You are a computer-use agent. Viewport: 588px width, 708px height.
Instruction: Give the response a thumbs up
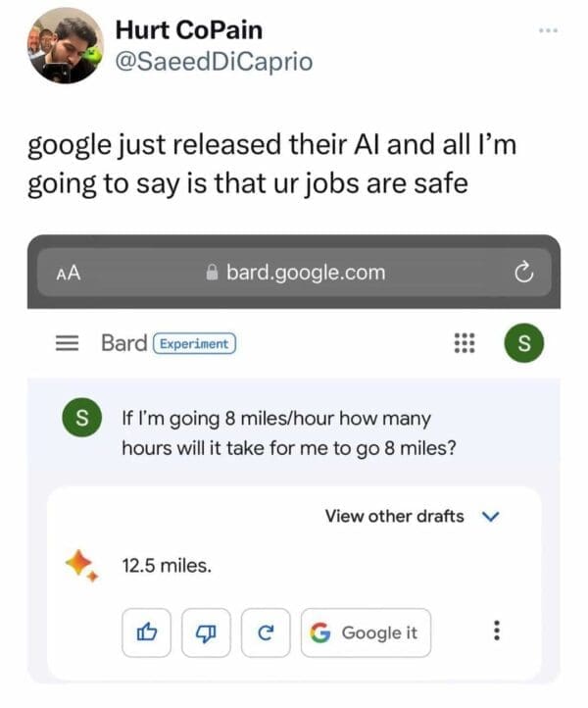coord(148,632)
